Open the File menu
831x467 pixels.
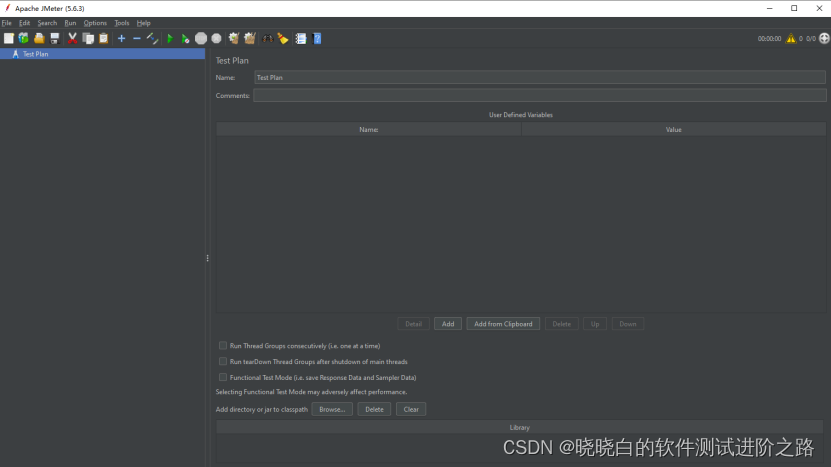pyautogui.click(x=6, y=23)
